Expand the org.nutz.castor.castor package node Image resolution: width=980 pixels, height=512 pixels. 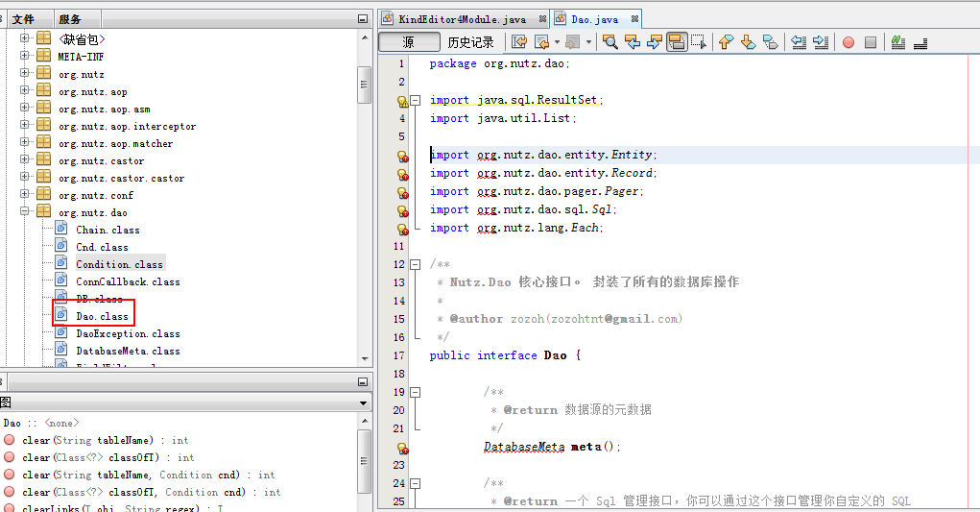[x=24, y=177]
